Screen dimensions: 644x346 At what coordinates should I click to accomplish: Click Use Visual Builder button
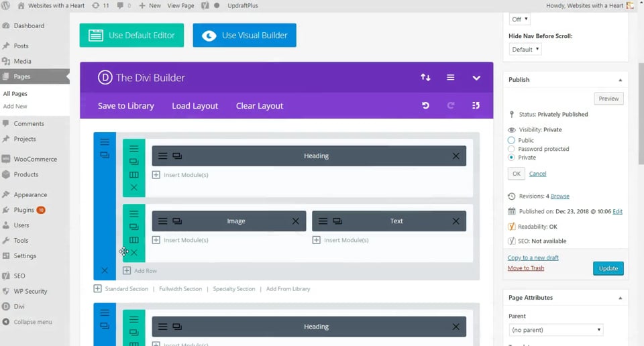244,36
